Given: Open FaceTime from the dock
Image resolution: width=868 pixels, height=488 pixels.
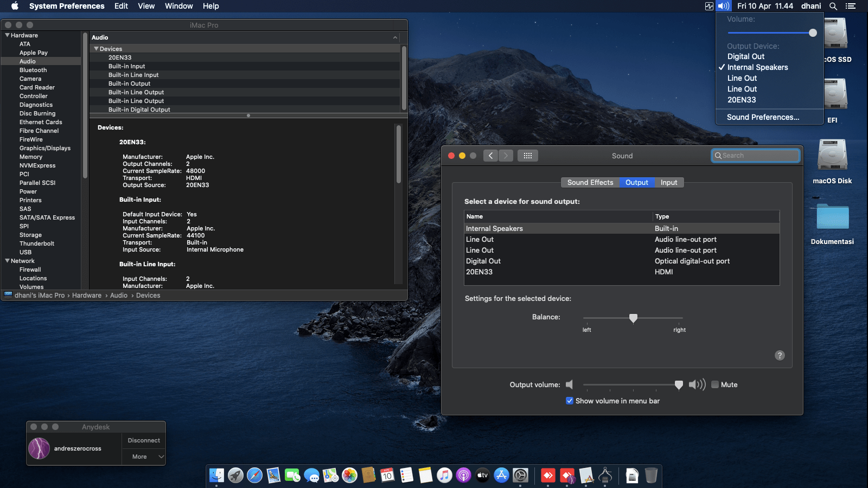Looking at the screenshot, I should (292, 476).
